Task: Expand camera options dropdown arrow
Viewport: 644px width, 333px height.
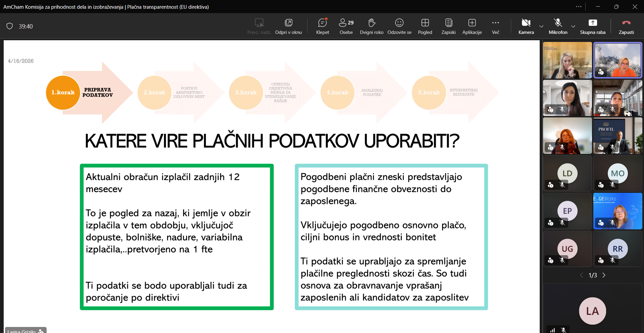Action: 541,26
